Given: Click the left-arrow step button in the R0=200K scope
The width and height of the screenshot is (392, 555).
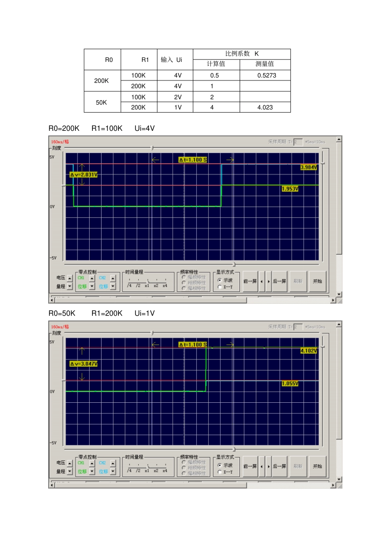Looking at the screenshot, I should [262, 281].
